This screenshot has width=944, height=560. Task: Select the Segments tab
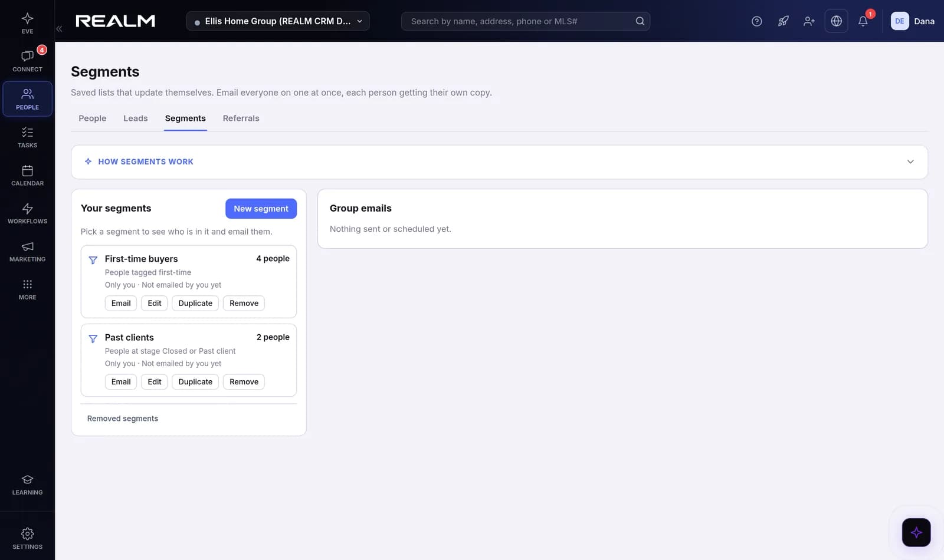[x=185, y=118]
